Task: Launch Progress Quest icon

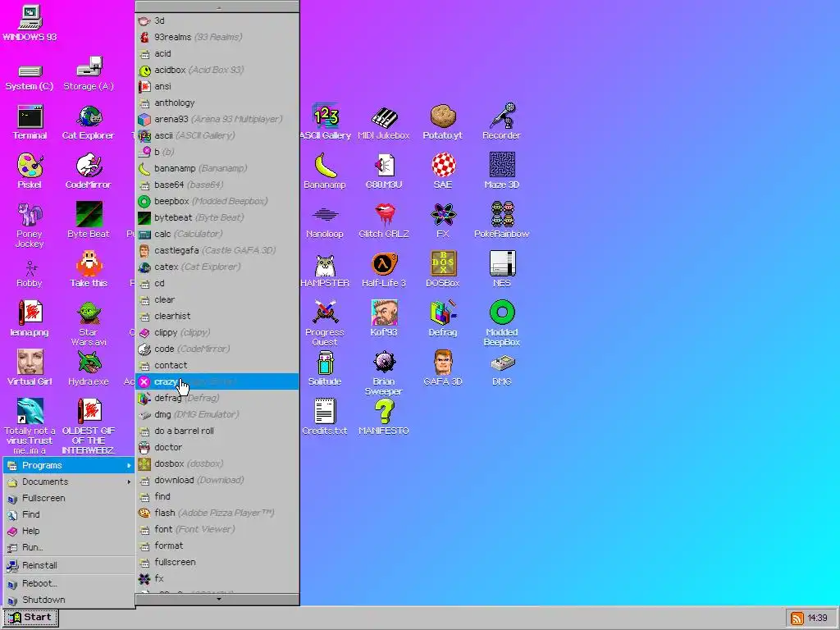Action: tap(325, 323)
